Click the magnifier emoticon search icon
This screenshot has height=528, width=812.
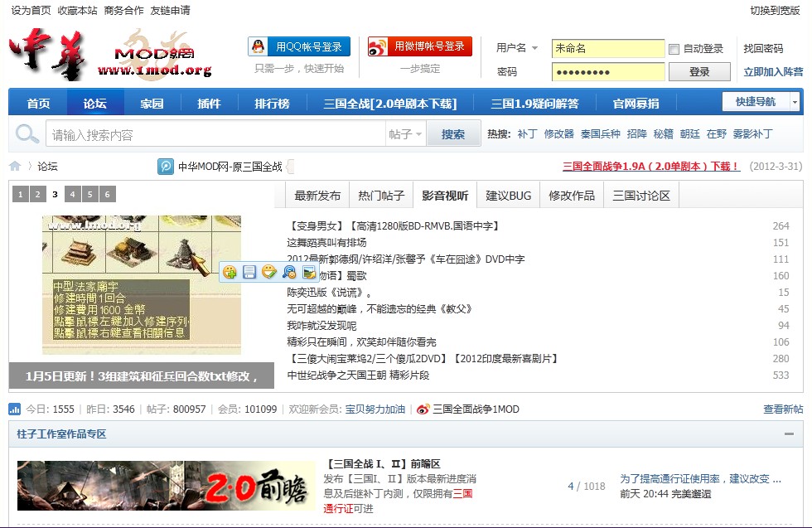pyautogui.click(x=289, y=272)
